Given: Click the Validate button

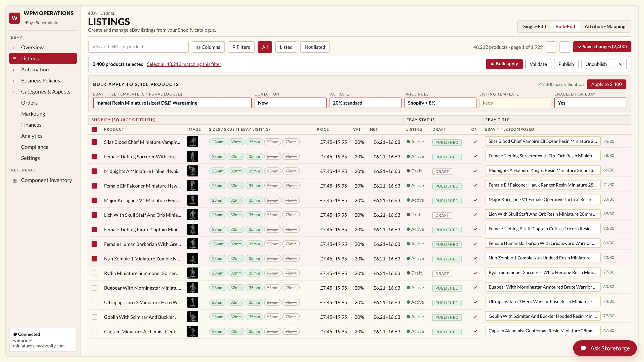Looking at the screenshot, I should (x=538, y=64).
